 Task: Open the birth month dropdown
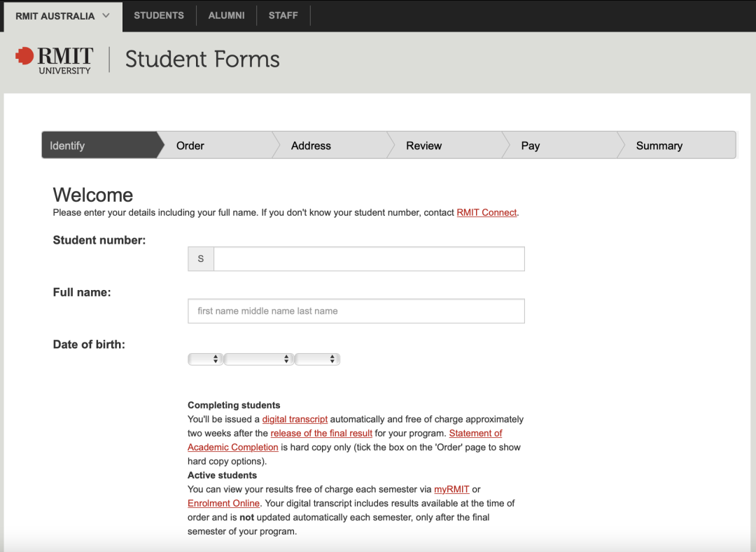(258, 359)
